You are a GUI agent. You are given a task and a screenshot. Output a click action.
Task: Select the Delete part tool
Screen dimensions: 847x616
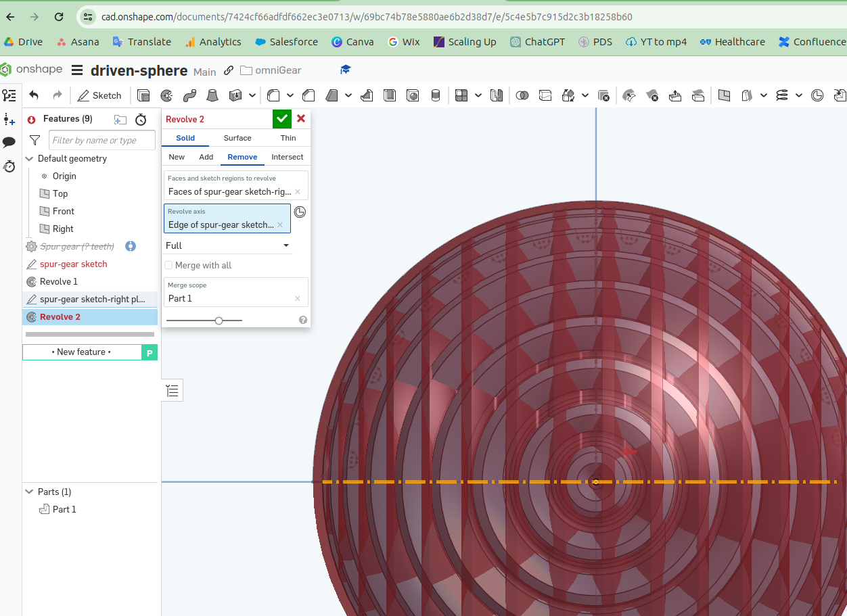pyautogui.click(x=603, y=95)
